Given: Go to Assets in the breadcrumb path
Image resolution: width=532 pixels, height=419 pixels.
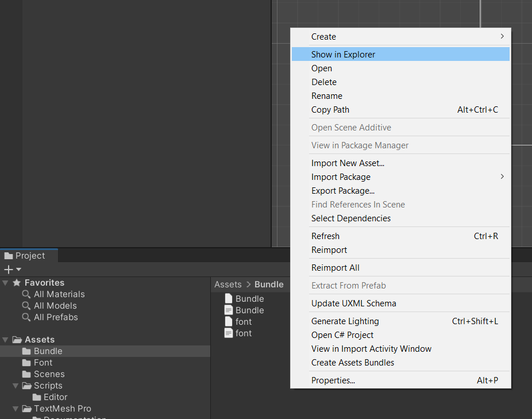Looking at the screenshot, I should click(x=228, y=285).
